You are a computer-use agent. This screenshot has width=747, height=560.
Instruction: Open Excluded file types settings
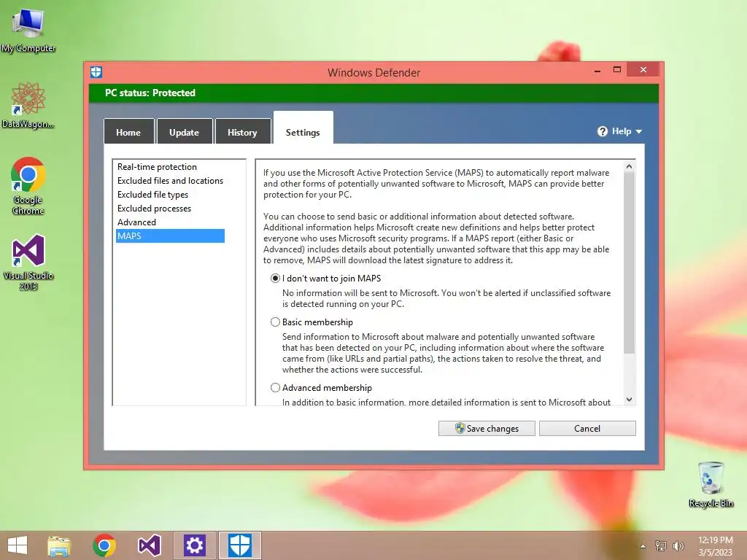click(152, 194)
